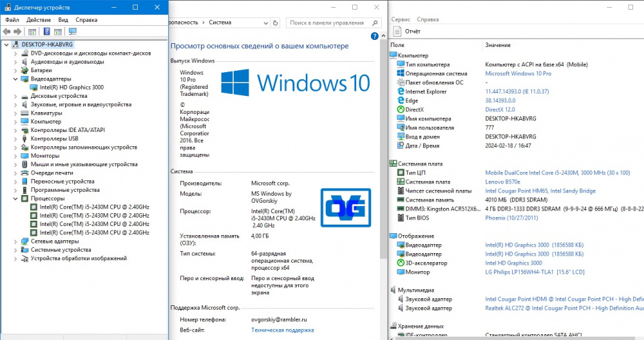
Task: Click the Отображение section icon in AIDA
Action: point(393,236)
